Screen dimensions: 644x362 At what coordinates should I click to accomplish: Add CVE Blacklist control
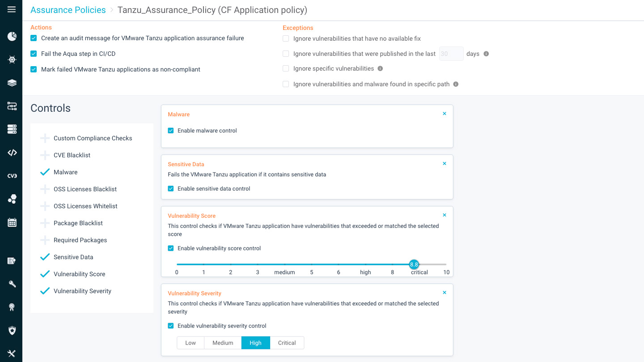pos(45,155)
